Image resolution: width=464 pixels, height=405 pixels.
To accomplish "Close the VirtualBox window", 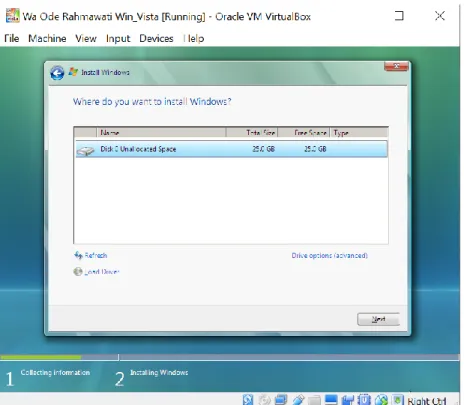I will click(x=440, y=16).
